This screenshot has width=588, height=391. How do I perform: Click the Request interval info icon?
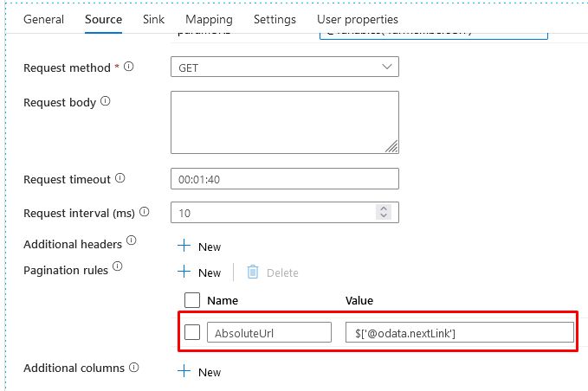click(145, 212)
